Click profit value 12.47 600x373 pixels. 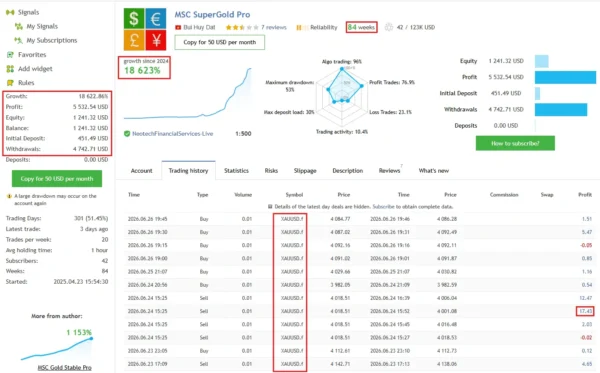[585, 298]
